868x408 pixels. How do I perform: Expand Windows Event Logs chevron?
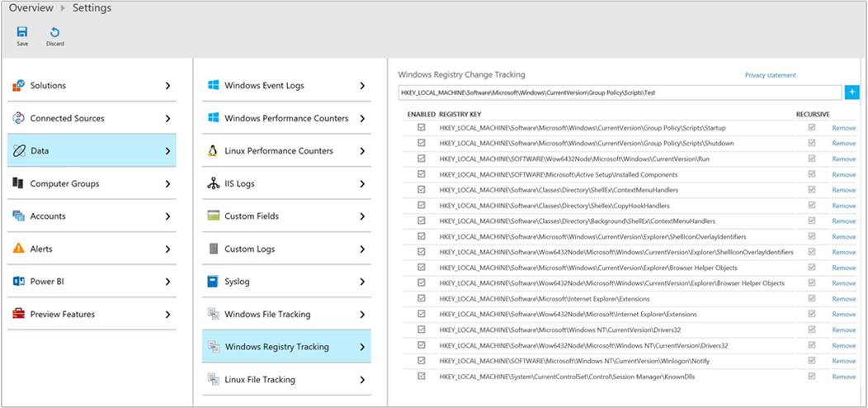(x=362, y=85)
